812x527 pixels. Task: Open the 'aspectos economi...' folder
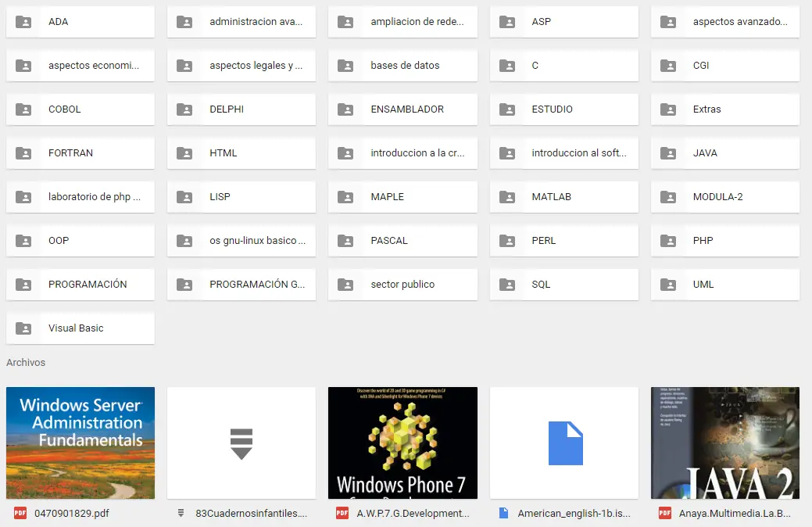click(80, 66)
